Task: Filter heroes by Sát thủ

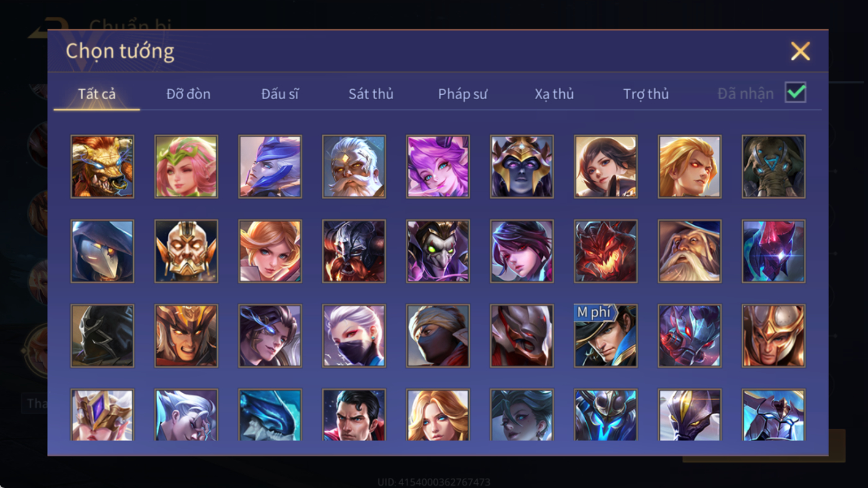Action: pyautogui.click(x=371, y=94)
